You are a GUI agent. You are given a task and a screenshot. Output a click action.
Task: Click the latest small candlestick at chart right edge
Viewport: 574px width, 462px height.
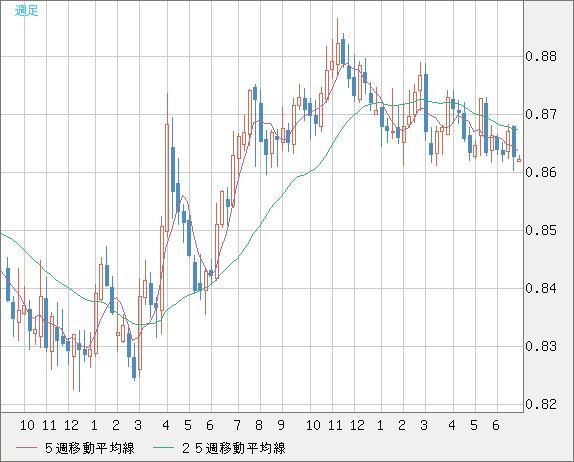click(519, 159)
